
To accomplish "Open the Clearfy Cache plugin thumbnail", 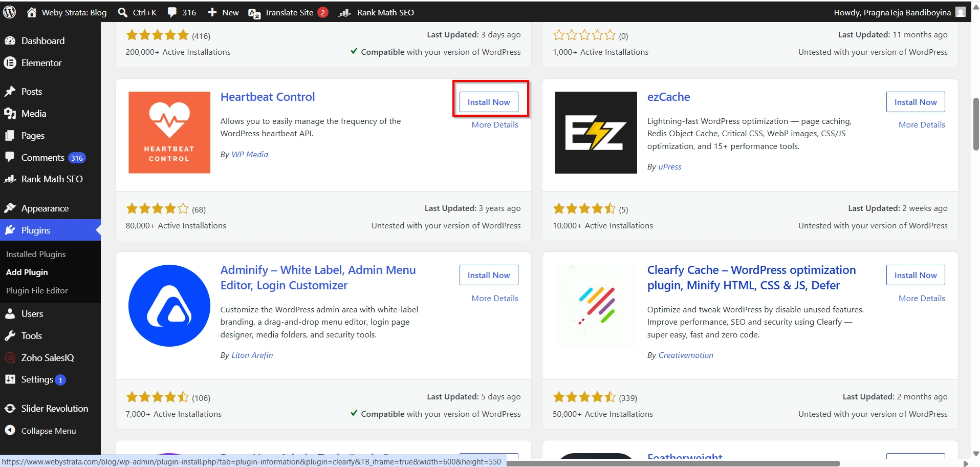I will click(596, 306).
